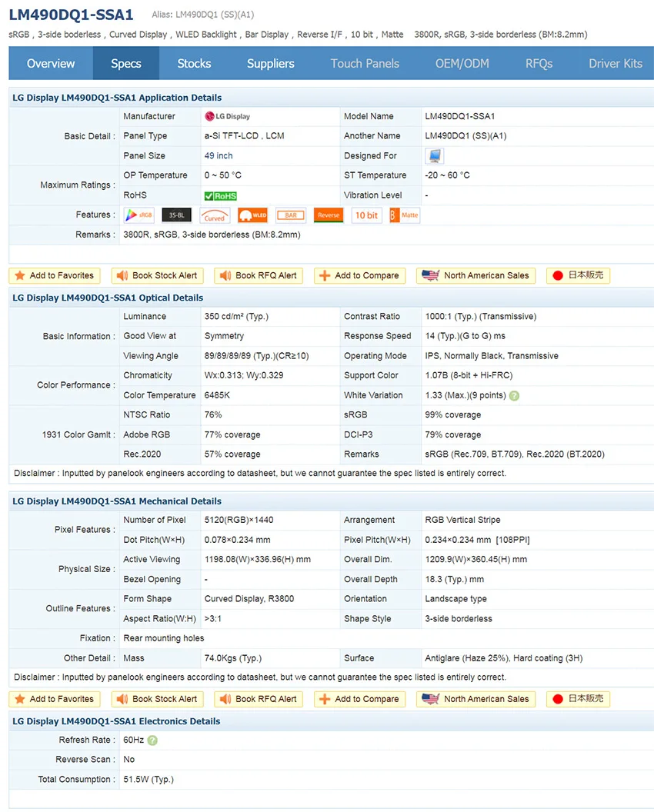Open help icon beside 60Hz refresh rate
Viewport: 654px width, 812px height.
click(152, 740)
